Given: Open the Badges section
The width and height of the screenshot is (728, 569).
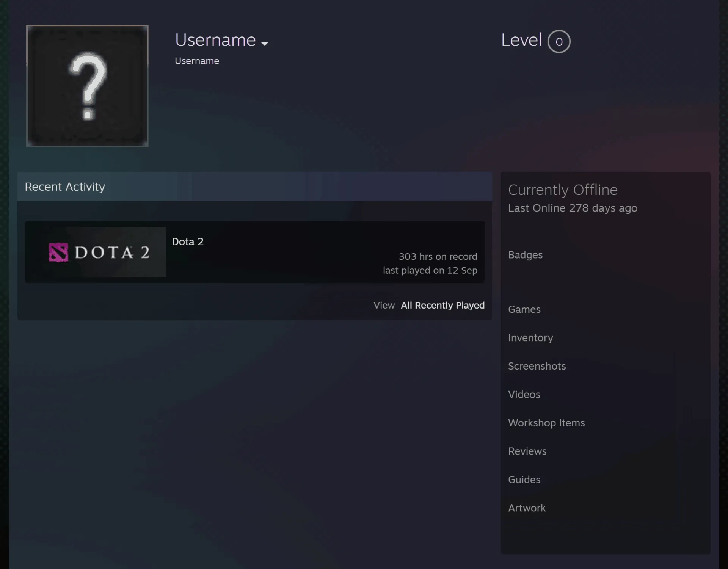Looking at the screenshot, I should point(525,255).
